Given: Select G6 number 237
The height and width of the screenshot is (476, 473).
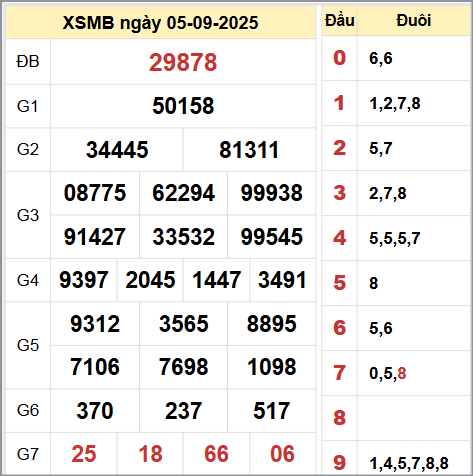Looking at the screenshot, I should point(184,411).
